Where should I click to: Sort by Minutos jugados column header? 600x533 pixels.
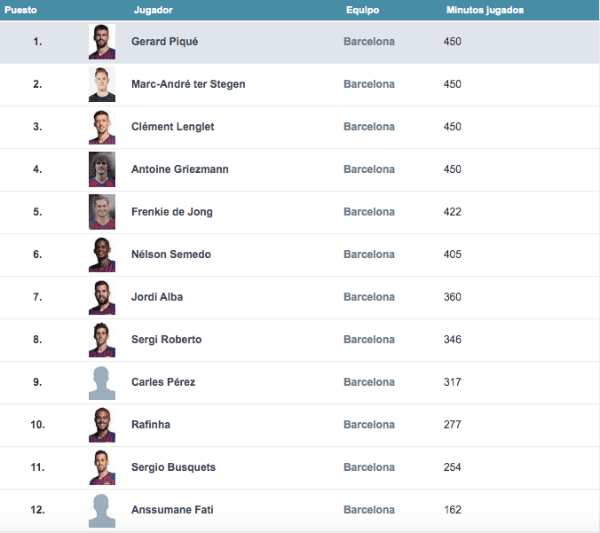[484, 10]
